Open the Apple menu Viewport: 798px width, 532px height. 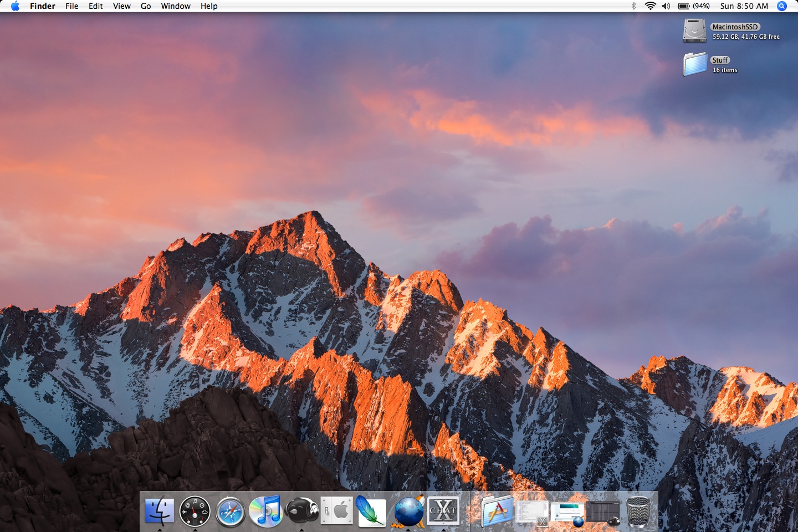pyautogui.click(x=16, y=6)
